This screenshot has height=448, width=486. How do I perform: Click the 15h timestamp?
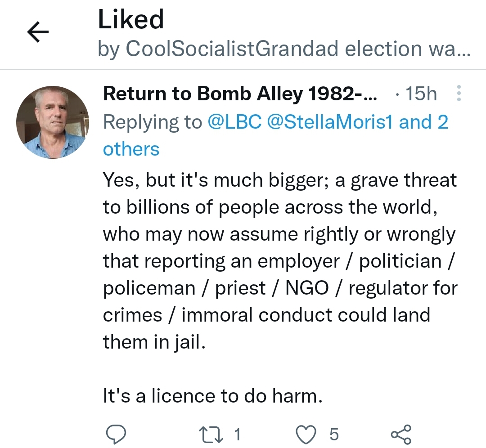(x=421, y=94)
